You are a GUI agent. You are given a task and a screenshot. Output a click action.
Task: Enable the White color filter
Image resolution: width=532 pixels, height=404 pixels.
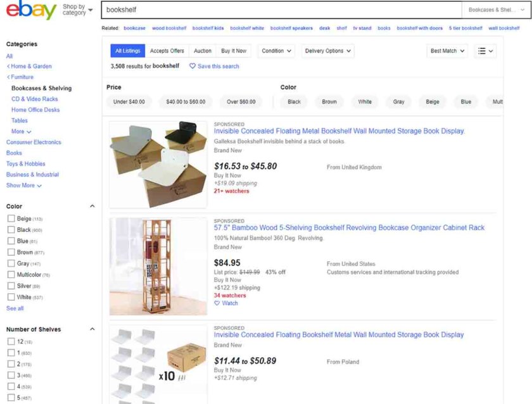[x=10, y=296]
